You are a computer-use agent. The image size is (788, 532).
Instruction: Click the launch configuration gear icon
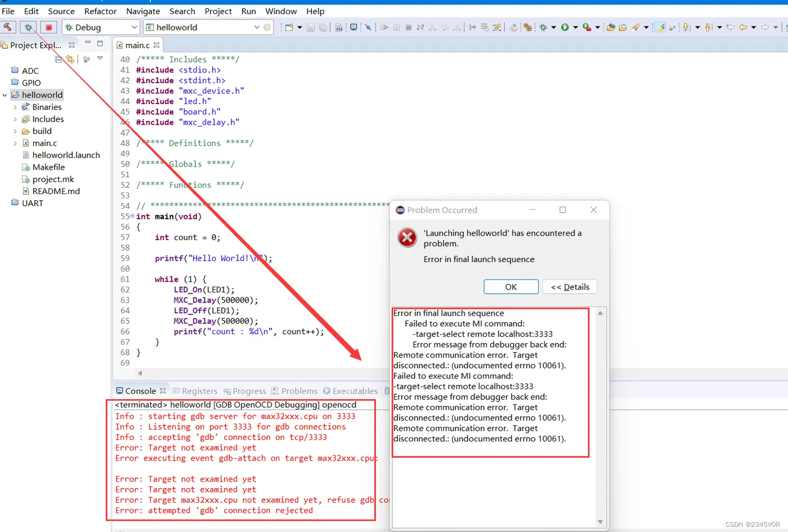(x=267, y=27)
